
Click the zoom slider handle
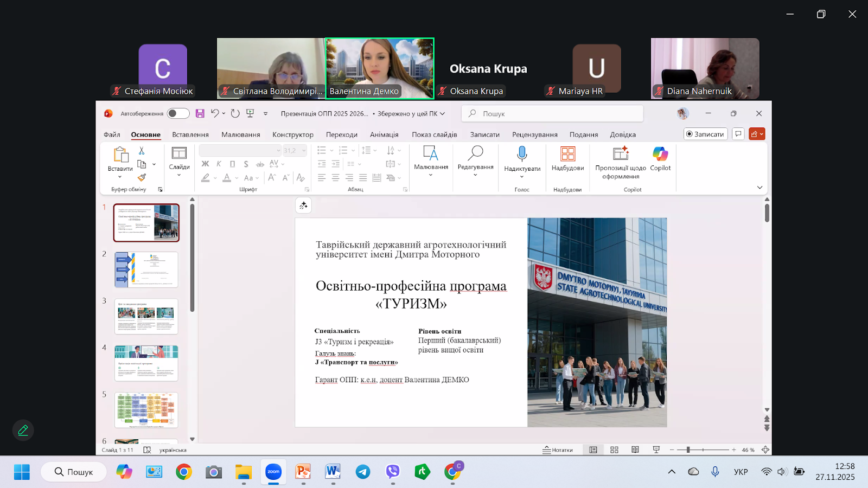688,450
